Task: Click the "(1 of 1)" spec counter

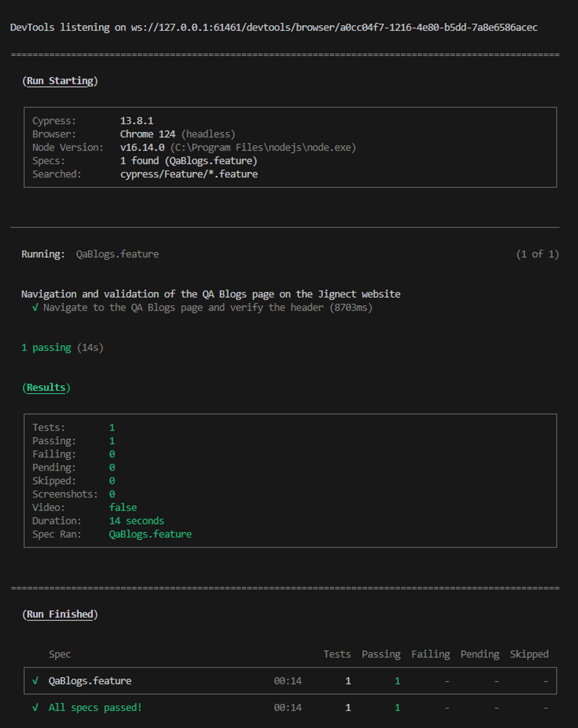Action: click(x=538, y=254)
